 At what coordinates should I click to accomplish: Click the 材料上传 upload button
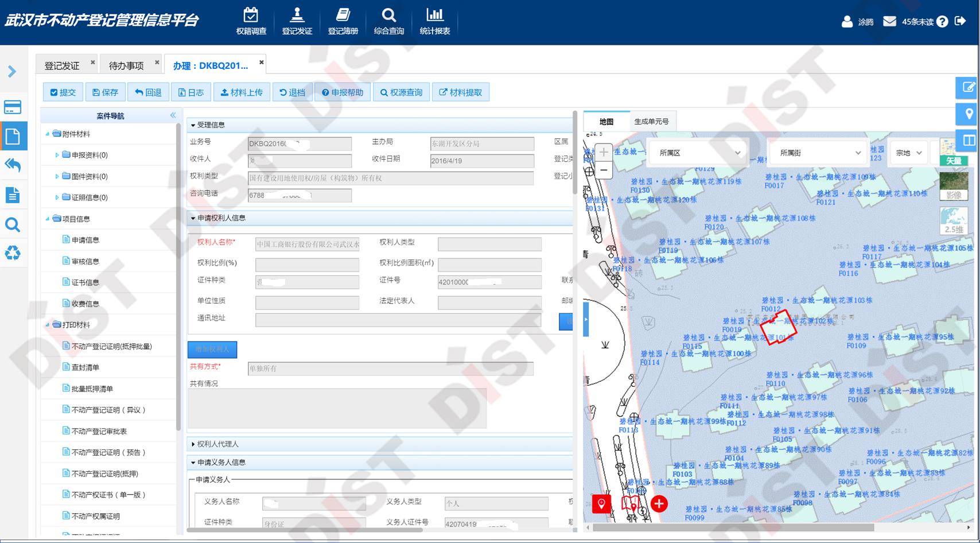pos(242,92)
